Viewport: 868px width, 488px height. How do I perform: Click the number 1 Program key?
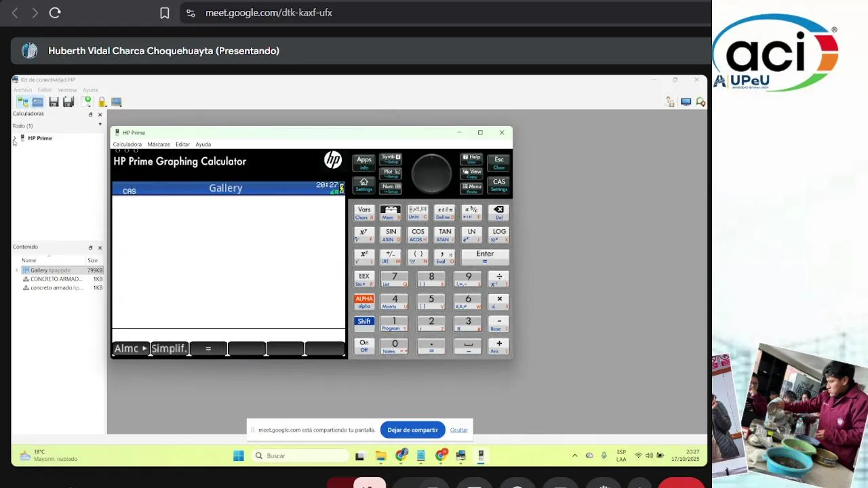(x=395, y=324)
